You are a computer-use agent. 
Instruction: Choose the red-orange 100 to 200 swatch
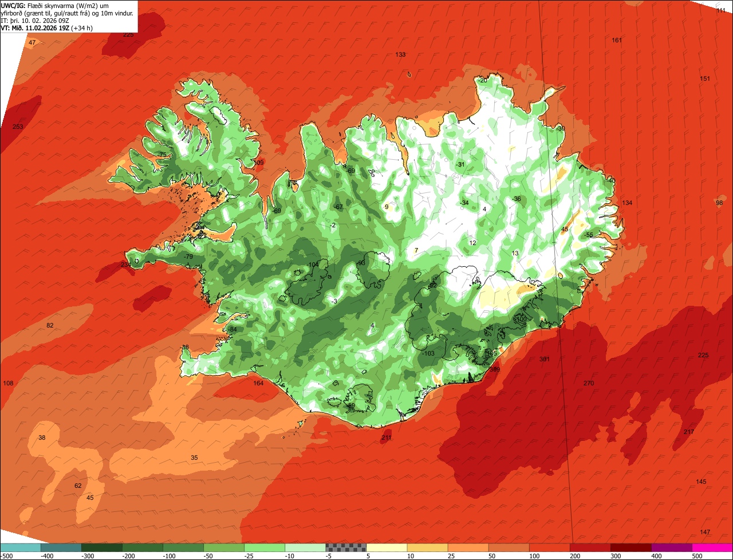pos(549,547)
